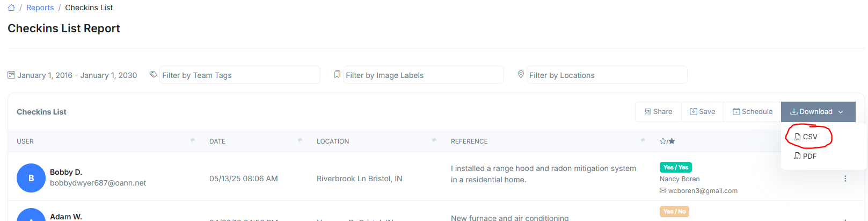This screenshot has width=868, height=221.
Task: Click the home icon in breadcrumb
Action: pos(11,8)
